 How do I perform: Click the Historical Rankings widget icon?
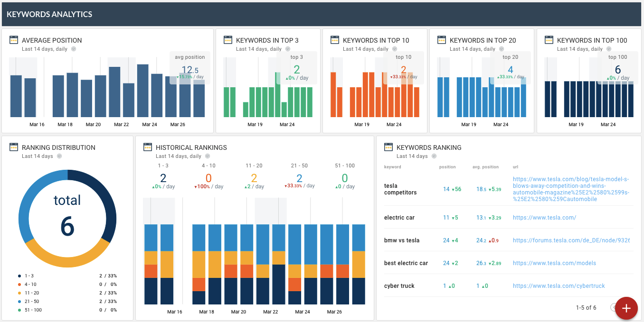tap(148, 147)
